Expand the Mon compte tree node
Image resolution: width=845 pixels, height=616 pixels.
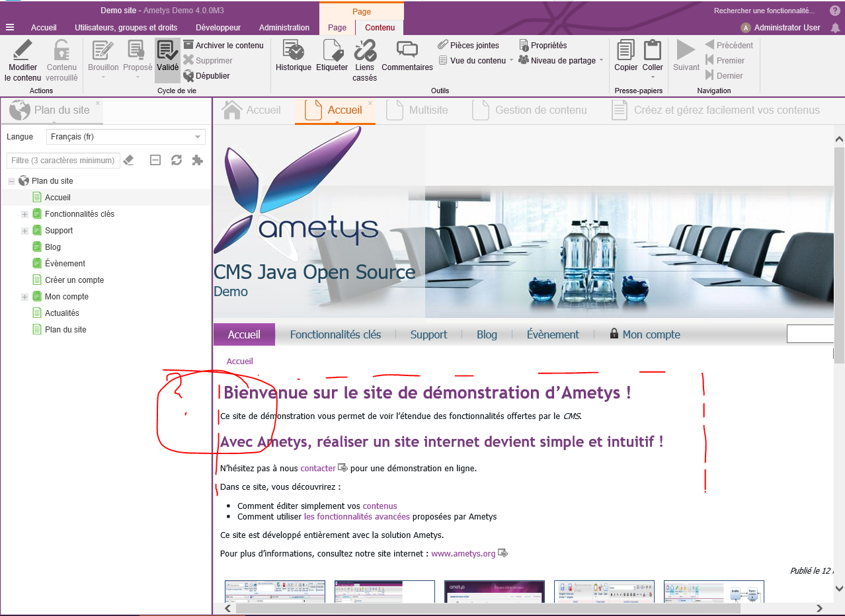(x=24, y=297)
